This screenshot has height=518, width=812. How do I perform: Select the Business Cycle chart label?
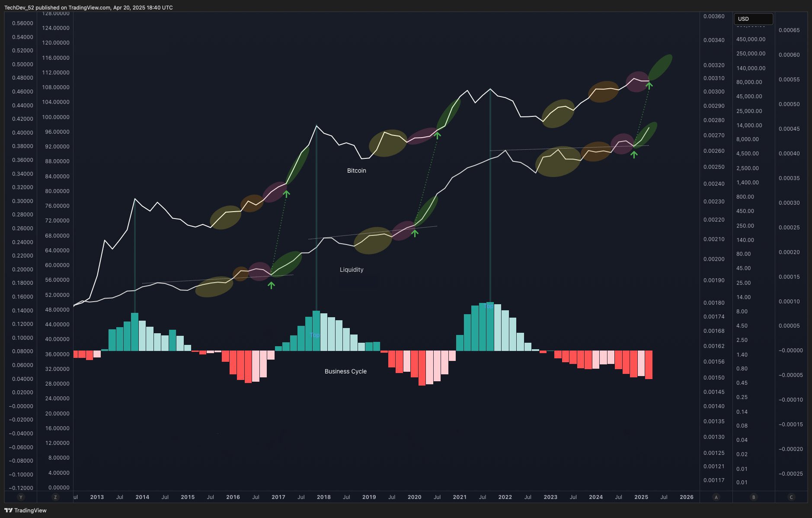coord(345,371)
